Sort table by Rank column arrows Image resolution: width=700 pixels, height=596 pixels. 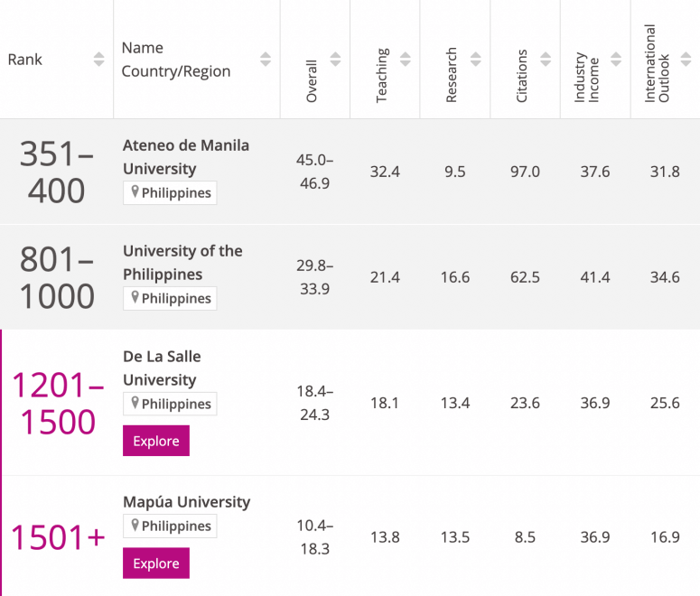[98, 59]
